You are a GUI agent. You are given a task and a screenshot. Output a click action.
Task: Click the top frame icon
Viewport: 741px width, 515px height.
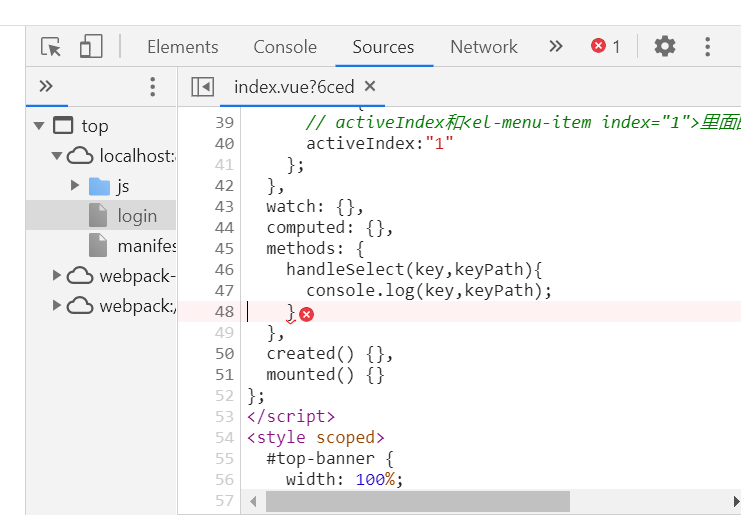pos(63,126)
